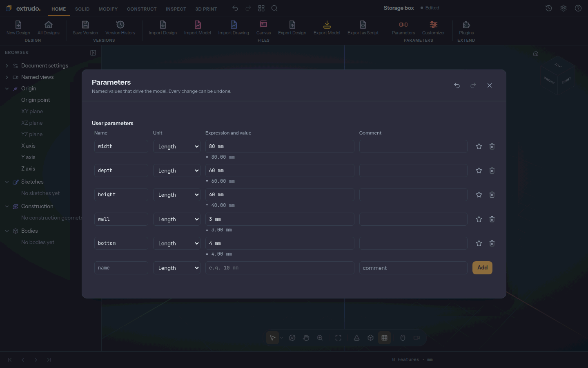Screen dimensions: 588x368
Task: Click the new parameter name field
Action: click(x=121, y=268)
